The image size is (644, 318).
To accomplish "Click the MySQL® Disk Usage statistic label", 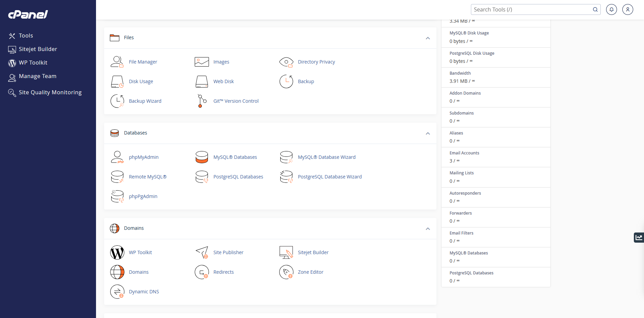I will coord(469,33).
